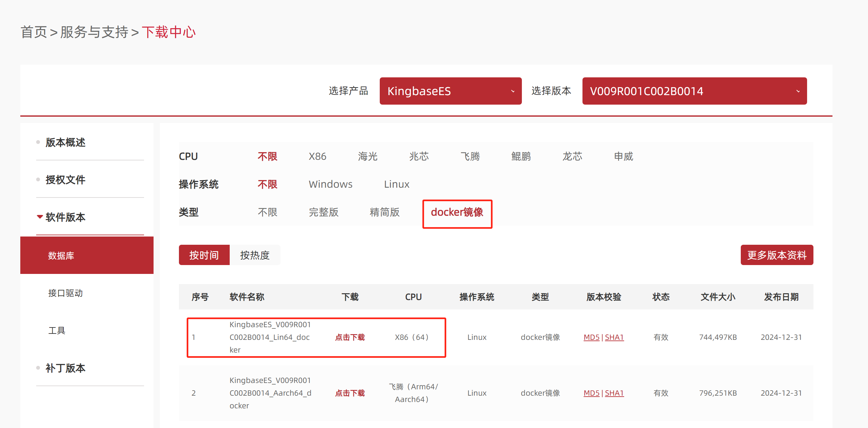This screenshot has height=428, width=868.
Task: Collapse the 软件版本 sidebar section
Action: click(x=65, y=217)
